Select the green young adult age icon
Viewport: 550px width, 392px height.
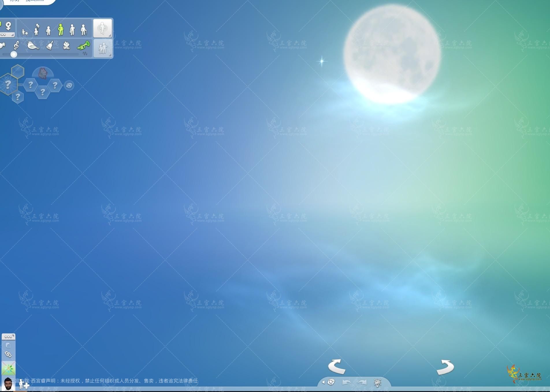pos(60,30)
